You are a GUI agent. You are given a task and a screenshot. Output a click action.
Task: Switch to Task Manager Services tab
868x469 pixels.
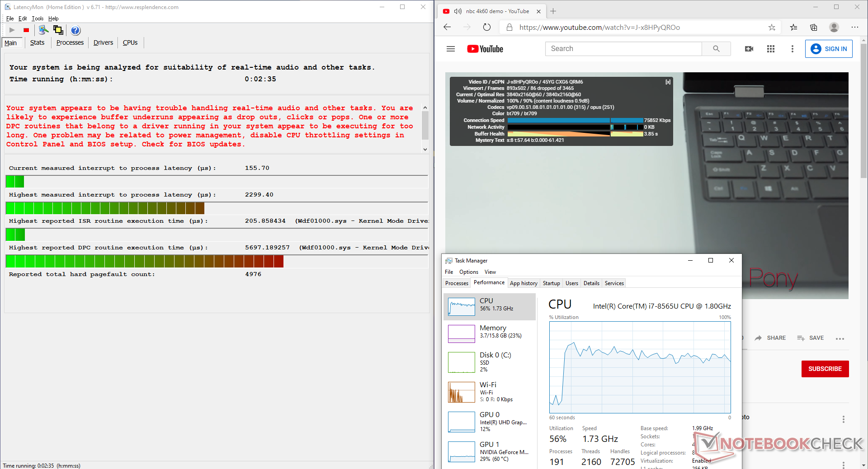tap(614, 283)
